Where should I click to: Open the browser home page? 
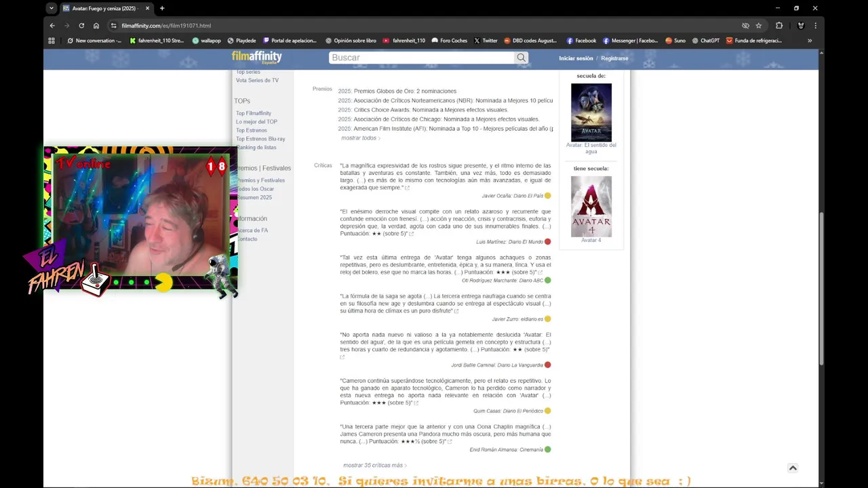pos(96,26)
